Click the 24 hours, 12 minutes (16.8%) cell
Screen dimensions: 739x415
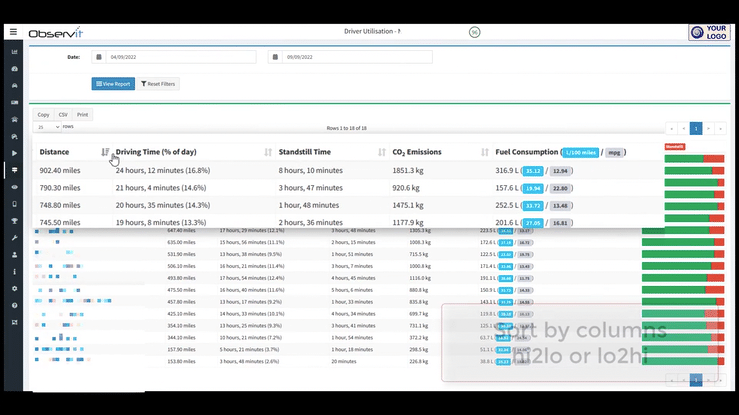click(x=163, y=171)
